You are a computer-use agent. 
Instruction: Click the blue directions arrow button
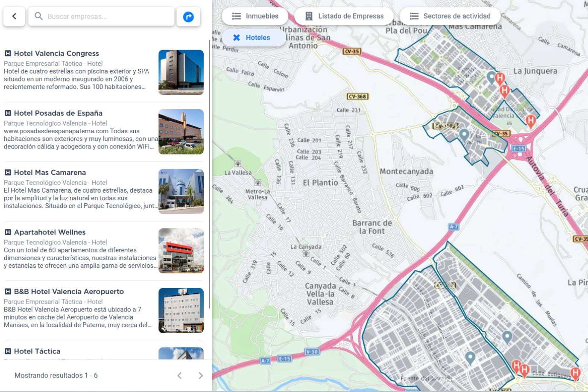tap(188, 17)
